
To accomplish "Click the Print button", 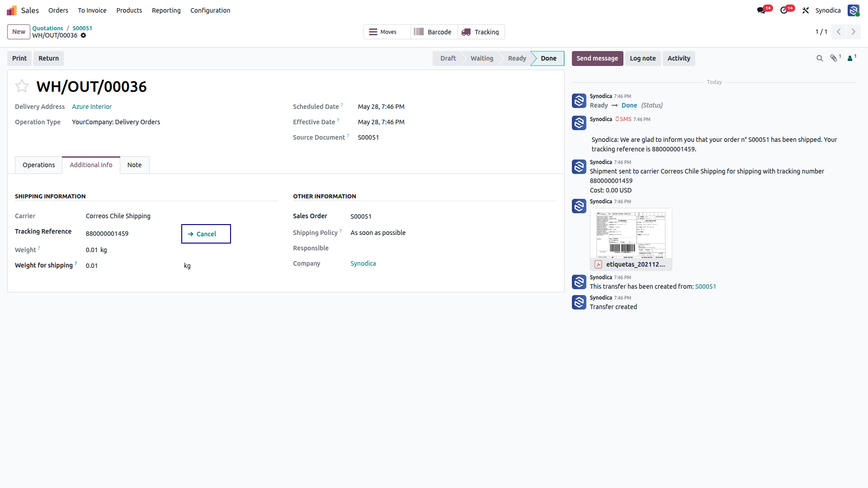I will point(19,58).
